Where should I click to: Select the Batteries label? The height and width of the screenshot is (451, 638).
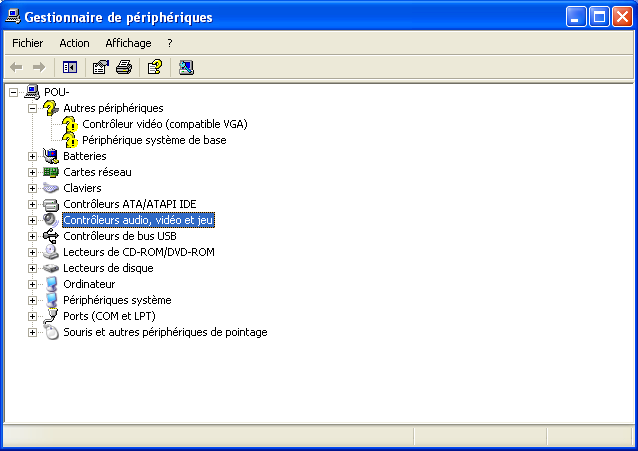(85, 156)
